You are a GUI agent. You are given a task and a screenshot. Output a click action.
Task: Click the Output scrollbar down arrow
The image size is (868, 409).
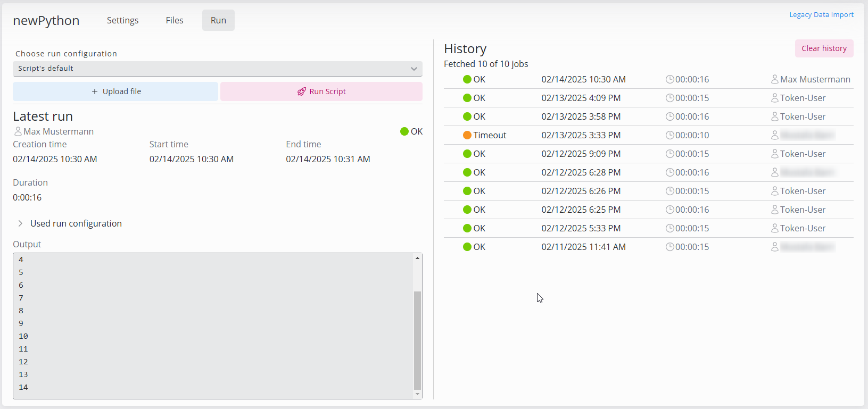click(417, 394)
